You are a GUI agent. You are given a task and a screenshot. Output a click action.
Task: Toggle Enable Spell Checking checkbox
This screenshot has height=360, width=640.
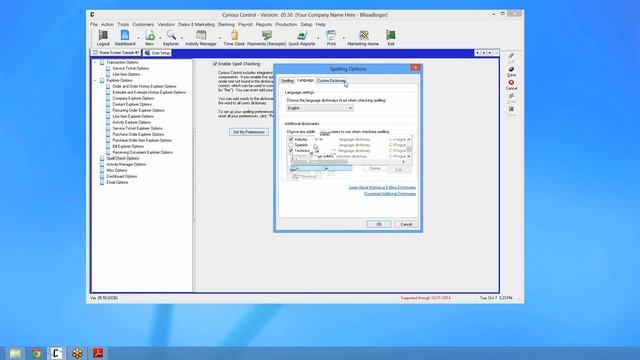click(x=215, y=64)
